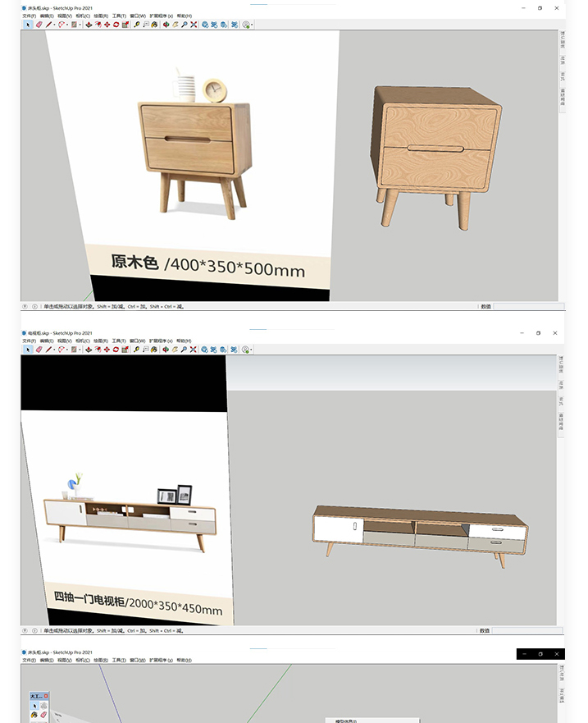Activate the Orbit tool in top window
Image resolution: width=588 pixels, height=723 pixels.
pos(166,25)
